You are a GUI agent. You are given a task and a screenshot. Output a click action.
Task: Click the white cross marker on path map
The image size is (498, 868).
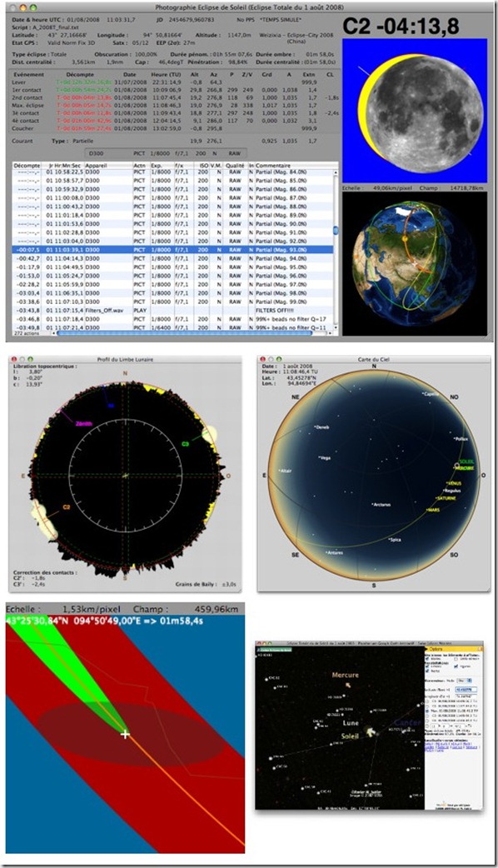(x=125, y=735)
